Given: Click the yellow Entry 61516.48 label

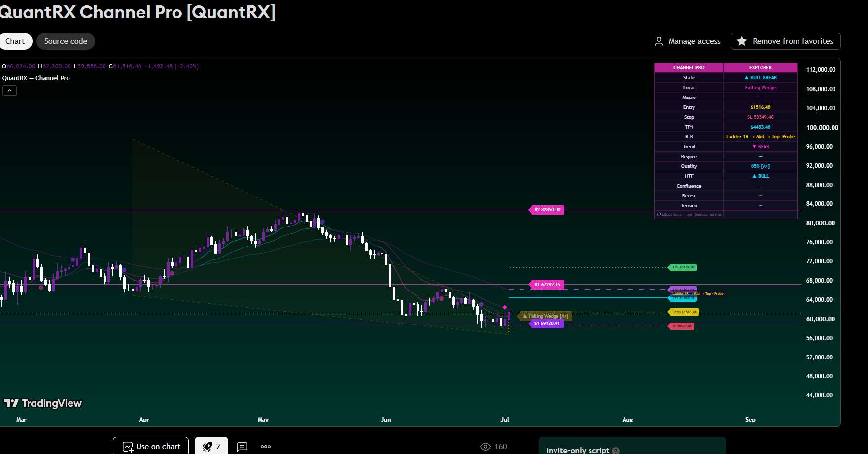Looking at the screenshot, I should [684, 312].
